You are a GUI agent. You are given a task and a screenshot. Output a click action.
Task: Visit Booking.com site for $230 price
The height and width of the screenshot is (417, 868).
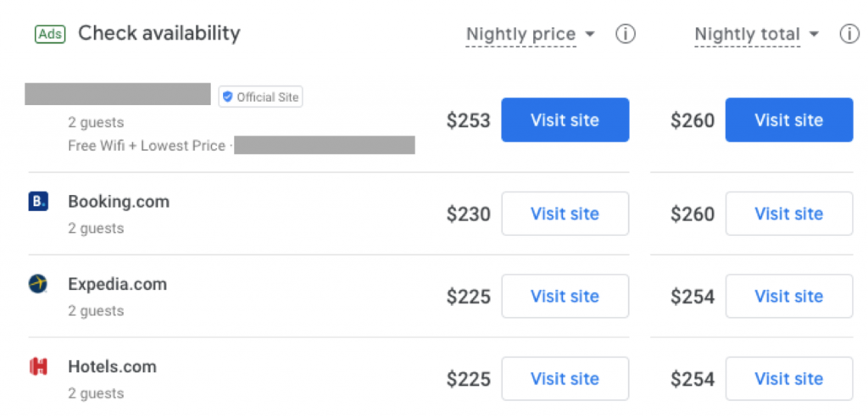pyautogui.click(x=565, y=214)
